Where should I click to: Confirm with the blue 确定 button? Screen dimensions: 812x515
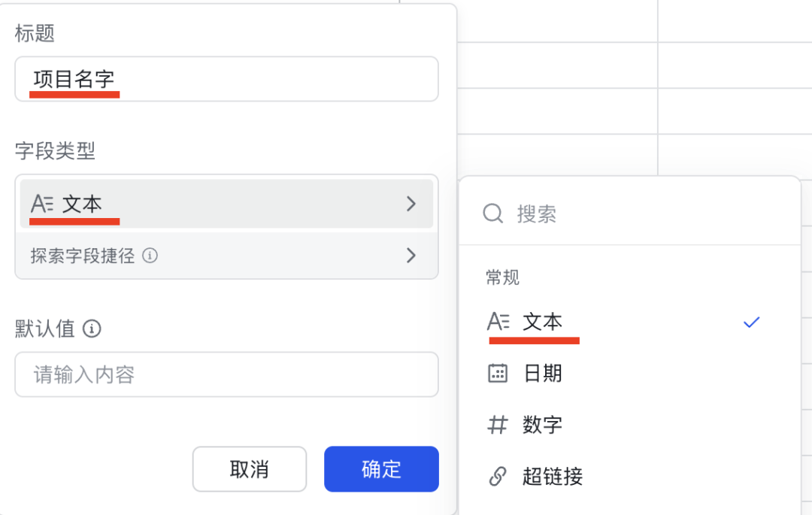point(382,469)
